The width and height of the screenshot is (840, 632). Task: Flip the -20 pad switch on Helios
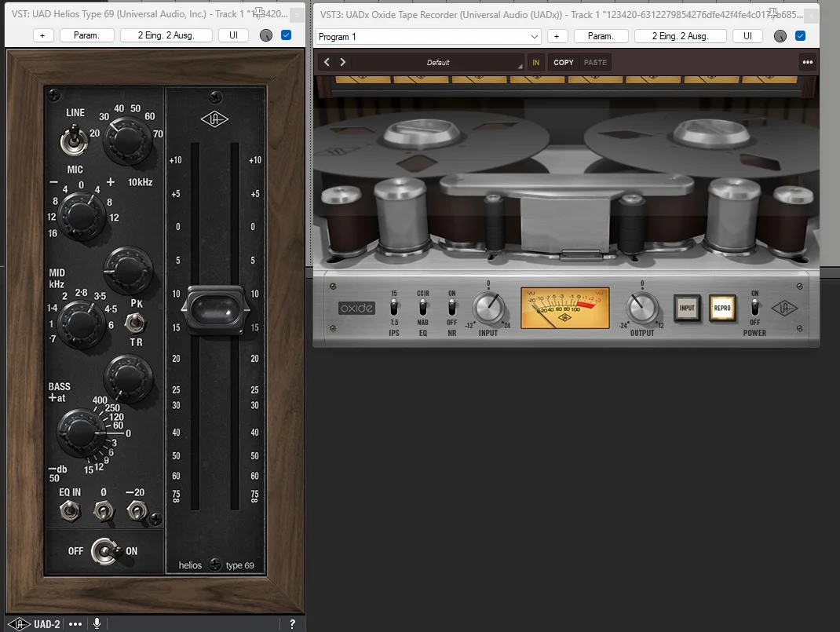point(137,510)
